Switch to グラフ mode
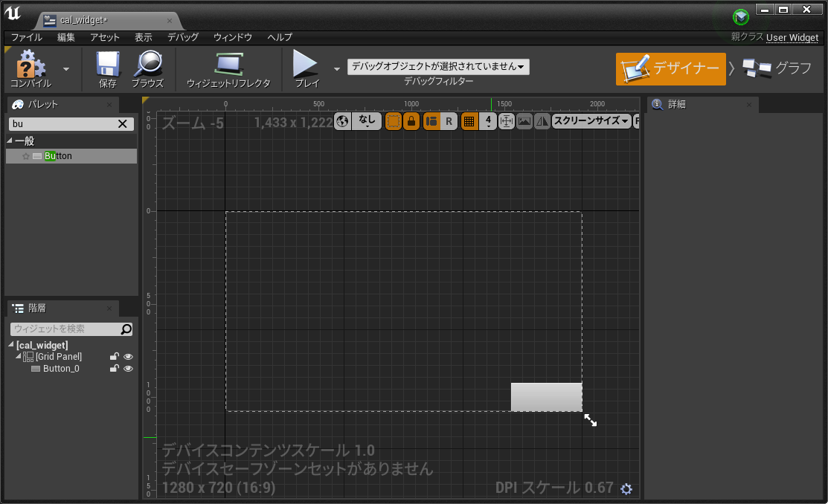Screen dimensions: 828x504 777,68
